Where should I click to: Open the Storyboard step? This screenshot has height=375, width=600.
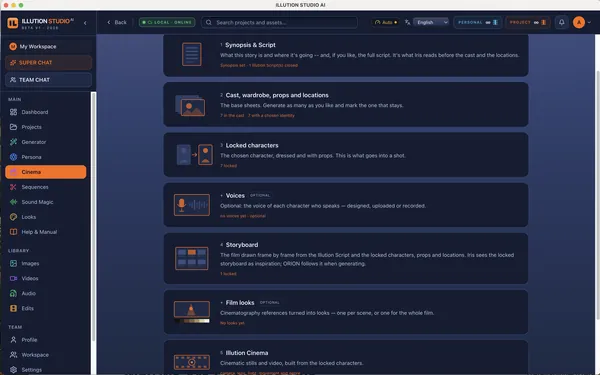click(x=346, y=258)
